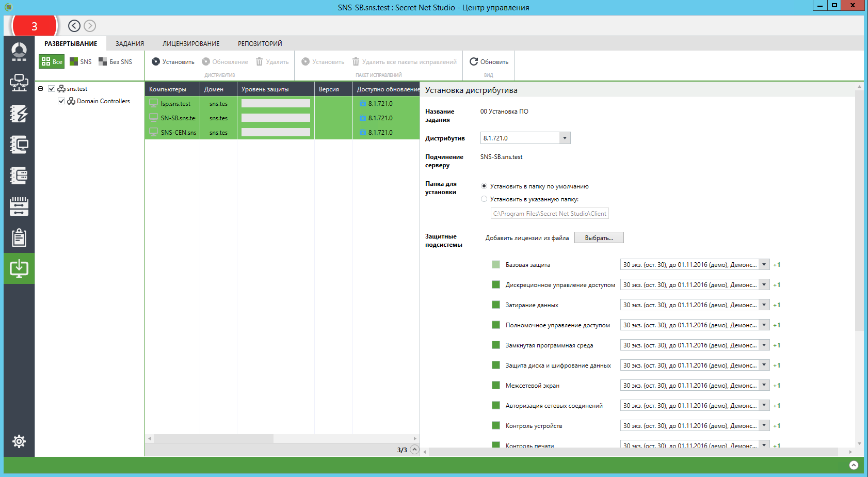Open the Дистрибутив version dropdown
This screenshot has height=477, width=868.
(x=565, y=138)
